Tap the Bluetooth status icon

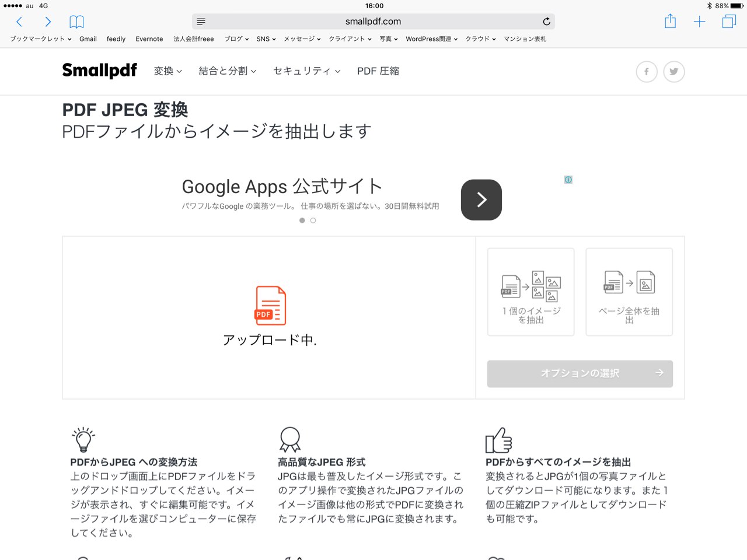click(709, 6)
